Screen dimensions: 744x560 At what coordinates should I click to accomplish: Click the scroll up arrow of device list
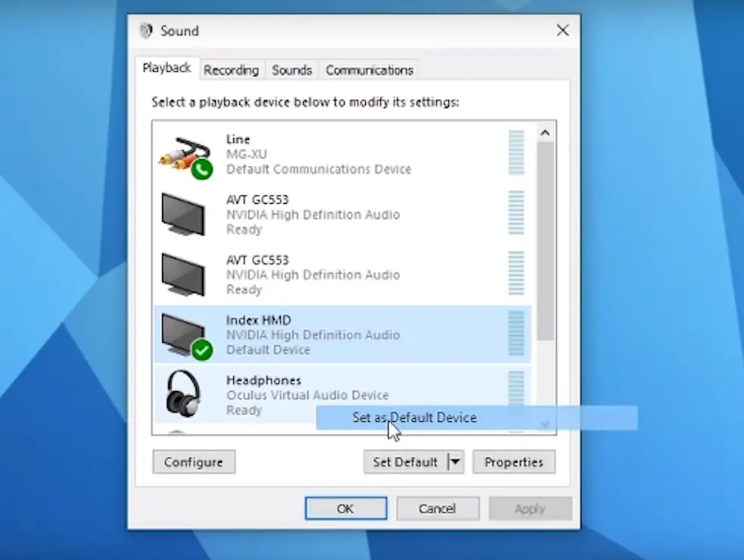pyautogui.click(x=546, y=133)
